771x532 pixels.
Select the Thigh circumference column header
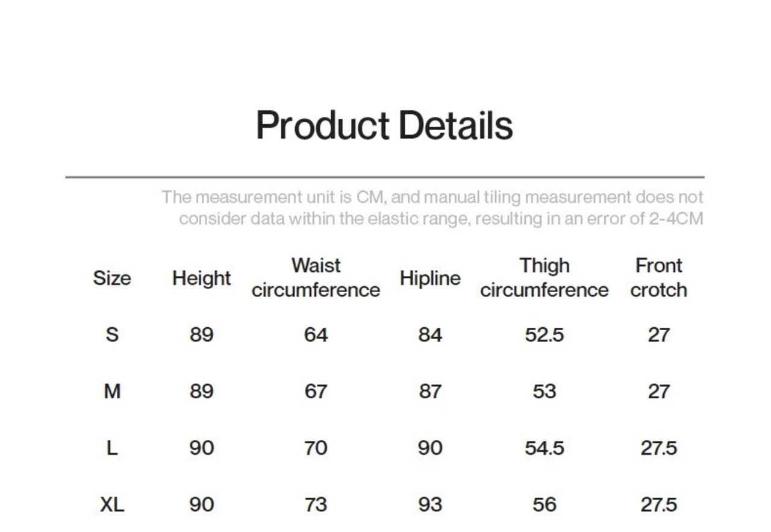click(x=544, y=278)
